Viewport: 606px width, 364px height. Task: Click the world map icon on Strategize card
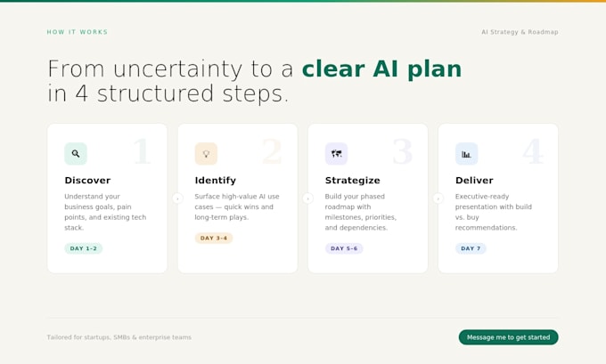click(x=336, y=154)
